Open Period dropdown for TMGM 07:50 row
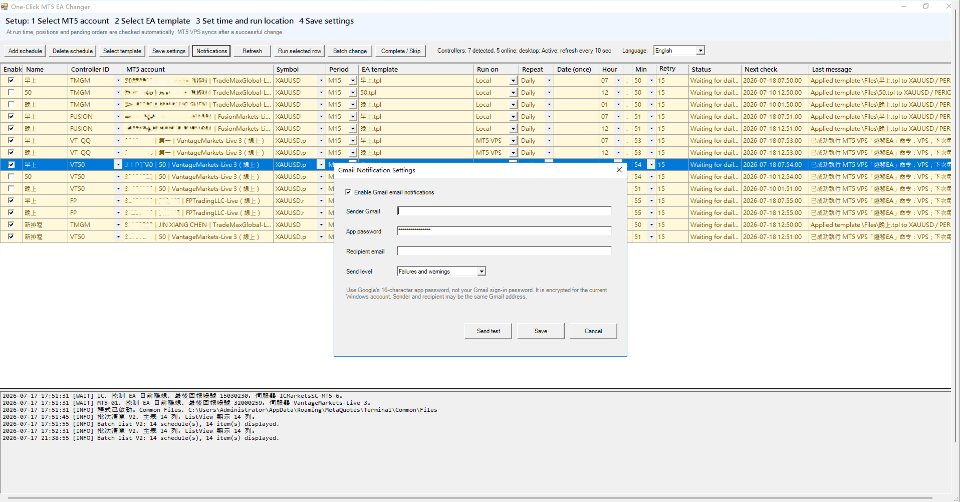The width and height of the screenshot is (960, 502). tap(353, 80)
